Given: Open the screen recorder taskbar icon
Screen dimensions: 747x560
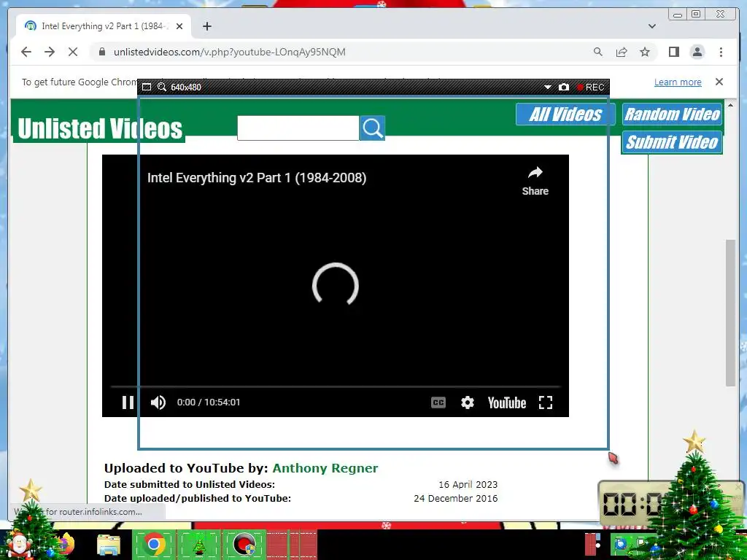Looking at the screenshot, I should [244, 544].
